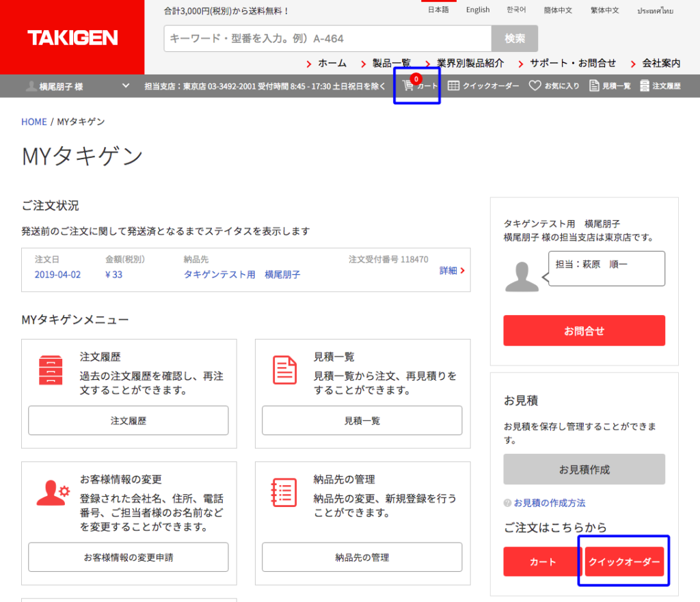Click the red list icon for 納品先の管理
Image resolution: width=700 pixels, height=602 pixels.
(284, 493)
